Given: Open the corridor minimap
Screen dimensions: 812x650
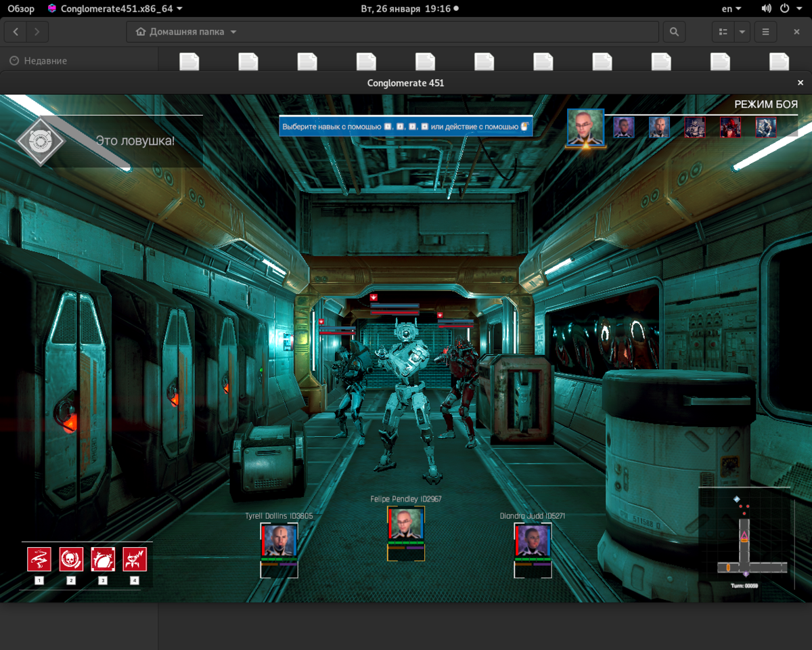Looking at the screenshot, I should tap(744, 535).
